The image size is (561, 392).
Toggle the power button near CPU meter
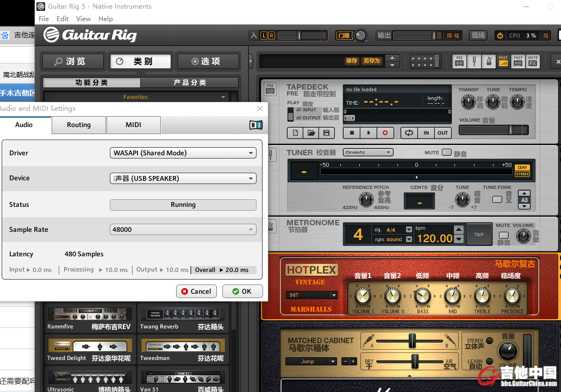[x=500, y=35]
